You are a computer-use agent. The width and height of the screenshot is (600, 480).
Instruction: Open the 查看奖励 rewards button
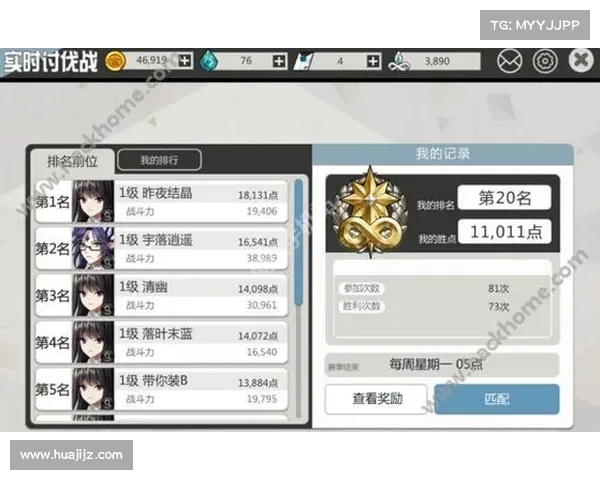(x=377, y=399)
